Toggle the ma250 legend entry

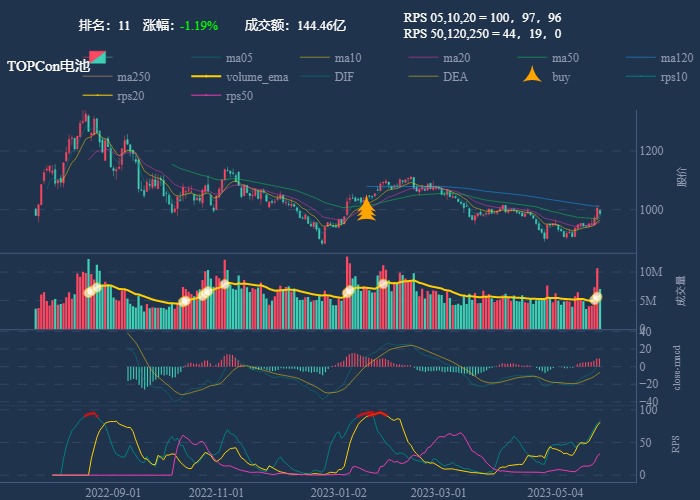133,77
